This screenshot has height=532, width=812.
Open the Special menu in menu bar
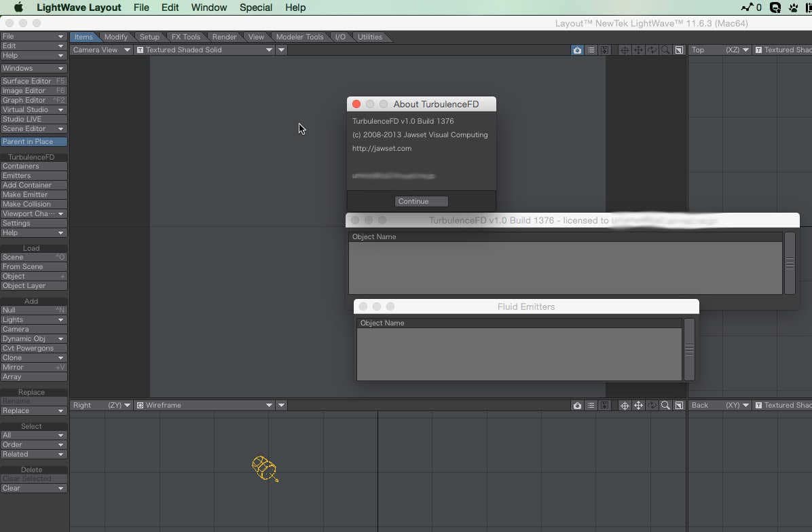tap(256, 7)
